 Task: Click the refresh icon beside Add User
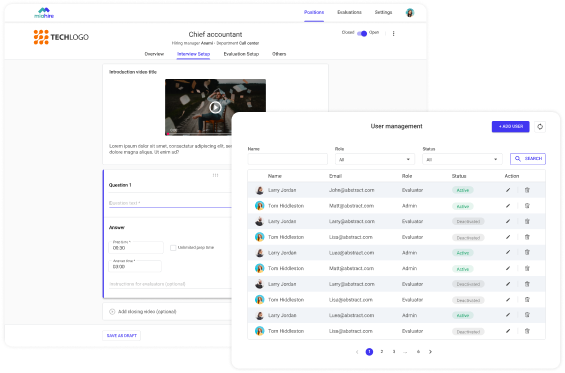[x=540, y=126]
